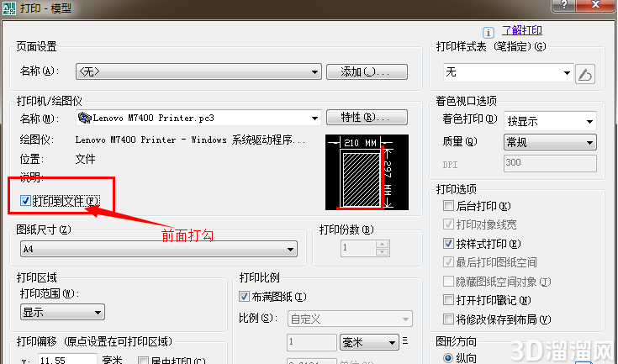The width and height of the screenshot is (618, 364).
Task: Uncheck the 打印到文件 checkbox
Action: click(25, 201)
